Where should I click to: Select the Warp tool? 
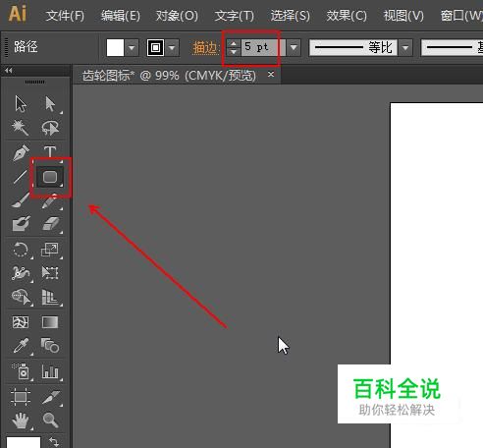tap(21, 273)
